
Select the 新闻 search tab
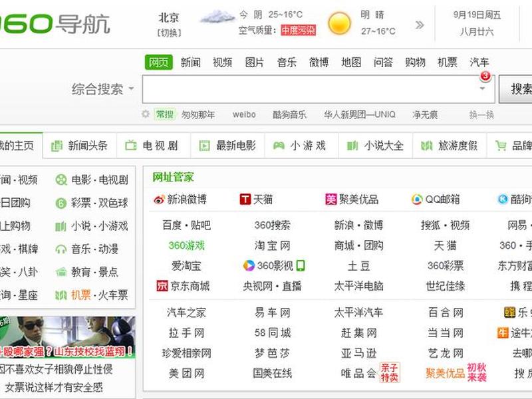tap(191, 62)
